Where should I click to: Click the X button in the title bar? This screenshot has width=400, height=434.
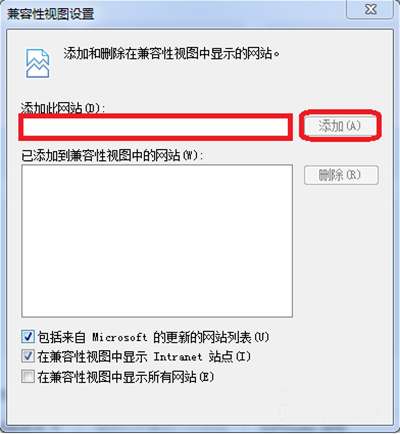click(x=370, y=9)
